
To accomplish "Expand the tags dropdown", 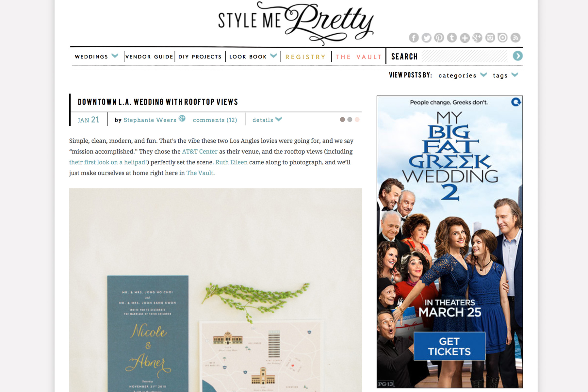I will tap(515, 75).
